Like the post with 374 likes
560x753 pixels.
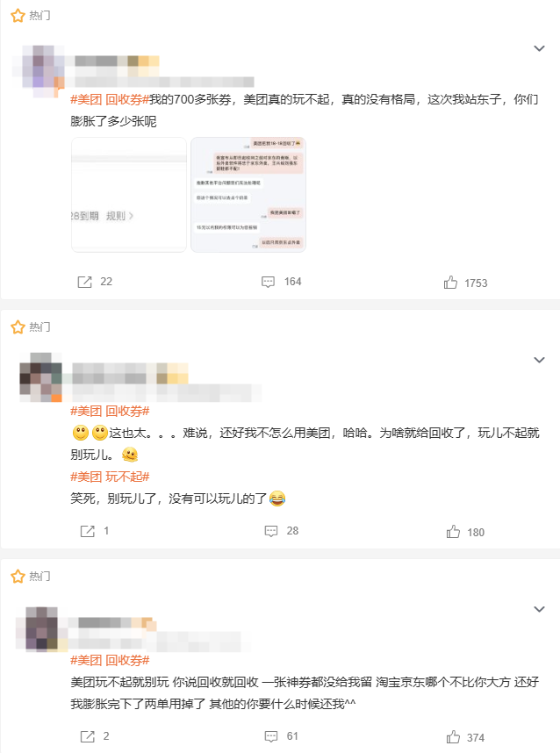click(x=465, y=737)
